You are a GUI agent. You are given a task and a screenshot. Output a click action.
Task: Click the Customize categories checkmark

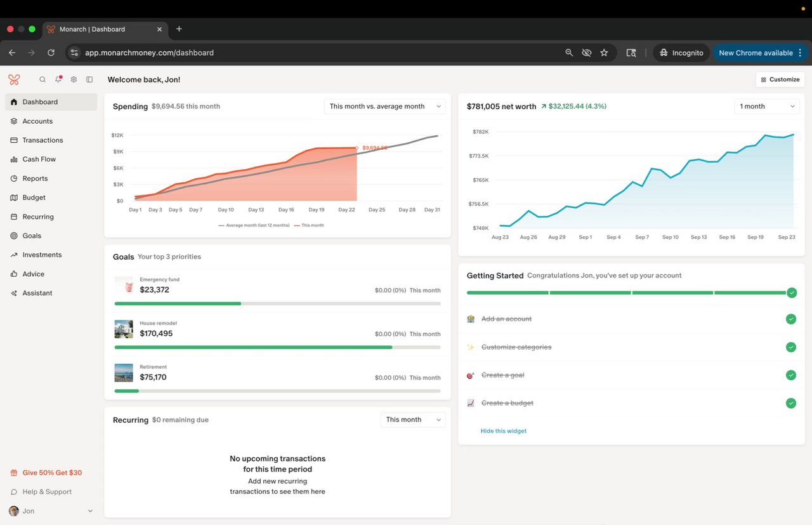coord(790,347)
